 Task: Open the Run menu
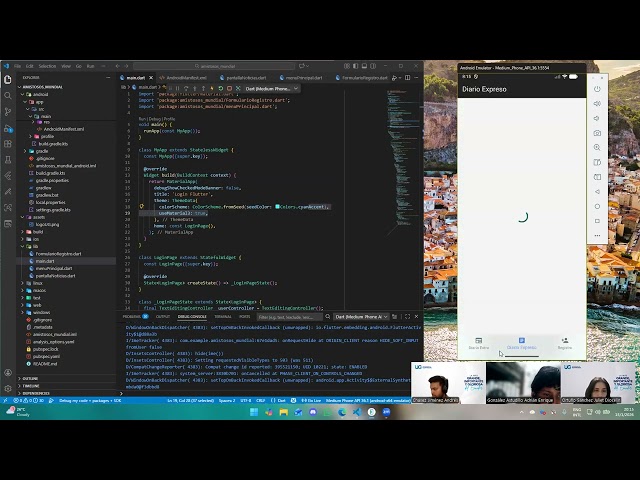click(91, 66)
